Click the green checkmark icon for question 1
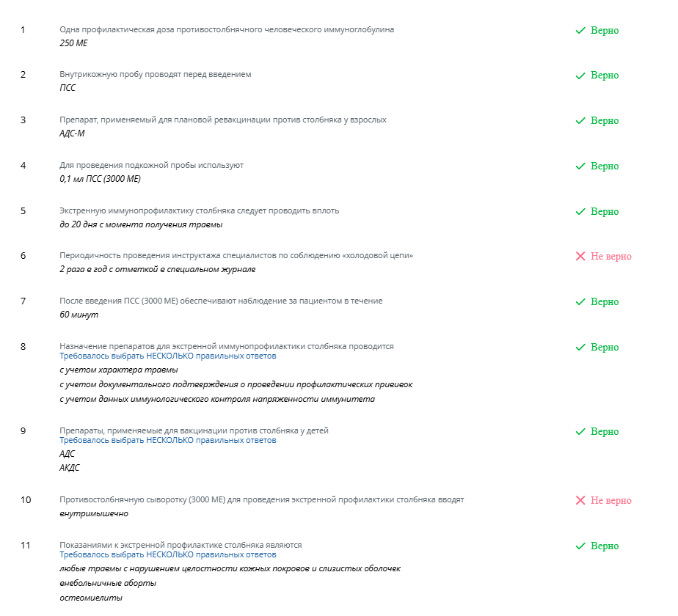The height and width of the screenshot is (616, 678). click(x=580, y=31)
